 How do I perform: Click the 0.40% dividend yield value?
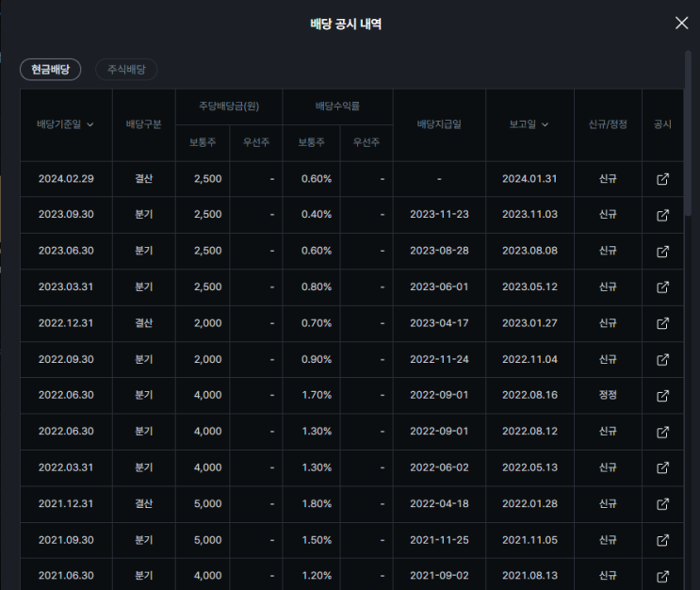pos(317,214)
